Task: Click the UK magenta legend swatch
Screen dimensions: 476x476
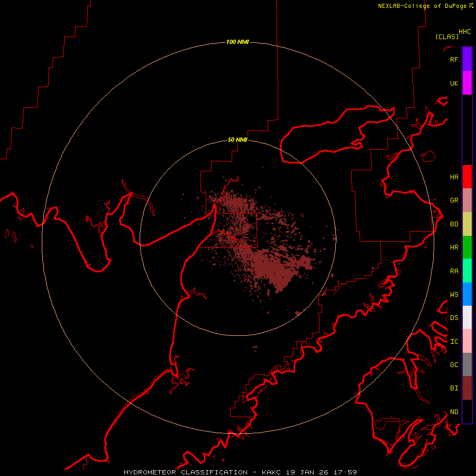Action: [x=467, y=83]
